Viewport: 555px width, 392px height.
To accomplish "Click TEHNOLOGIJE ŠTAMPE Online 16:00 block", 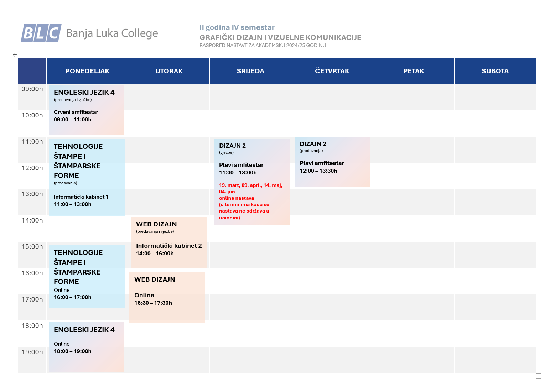I will (87, 276).
